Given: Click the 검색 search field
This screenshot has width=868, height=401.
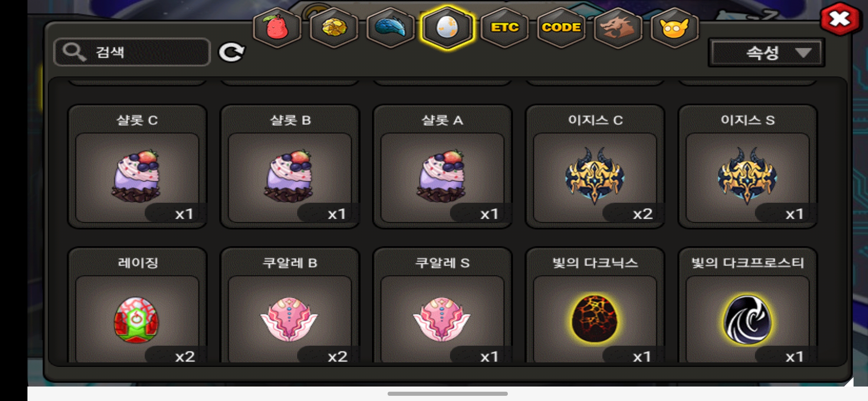Looking at the screenshot, I should [x=132, y=52].
